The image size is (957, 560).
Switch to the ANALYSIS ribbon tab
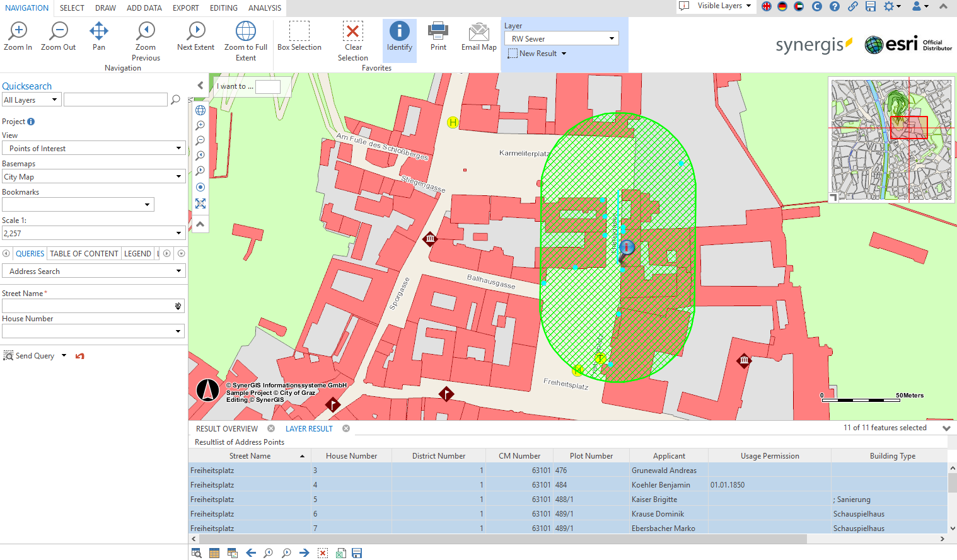point(264,8)
